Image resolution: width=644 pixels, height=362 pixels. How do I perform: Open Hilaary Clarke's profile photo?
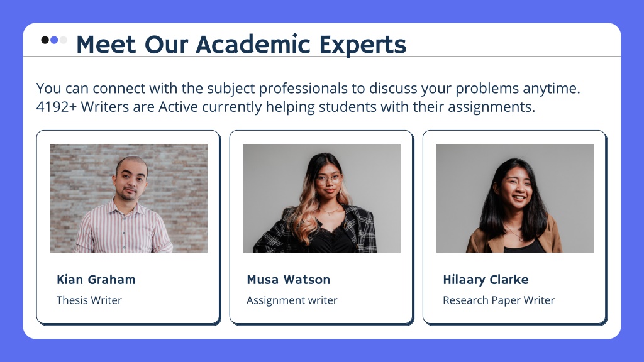tap(515, 198)
